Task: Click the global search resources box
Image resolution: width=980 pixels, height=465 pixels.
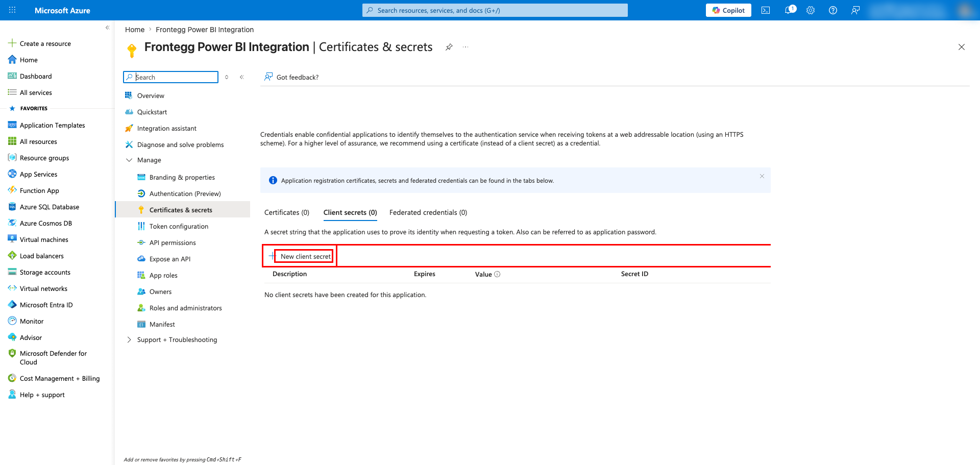Action: coord(495,10)
